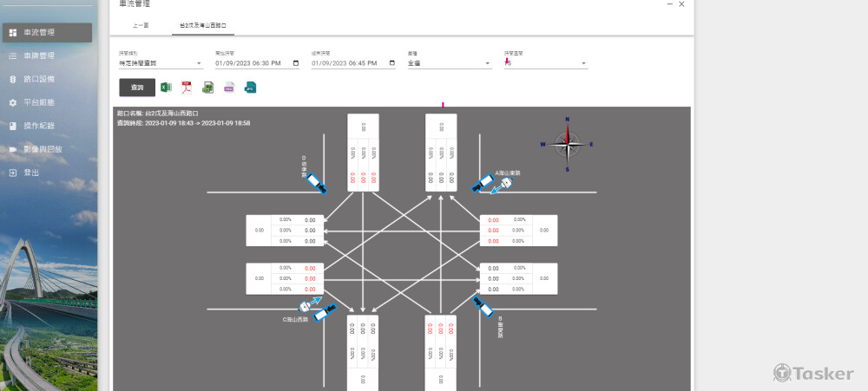
Task: Open the 時間區間 dropdown set to 15
Action: (545, 63)
